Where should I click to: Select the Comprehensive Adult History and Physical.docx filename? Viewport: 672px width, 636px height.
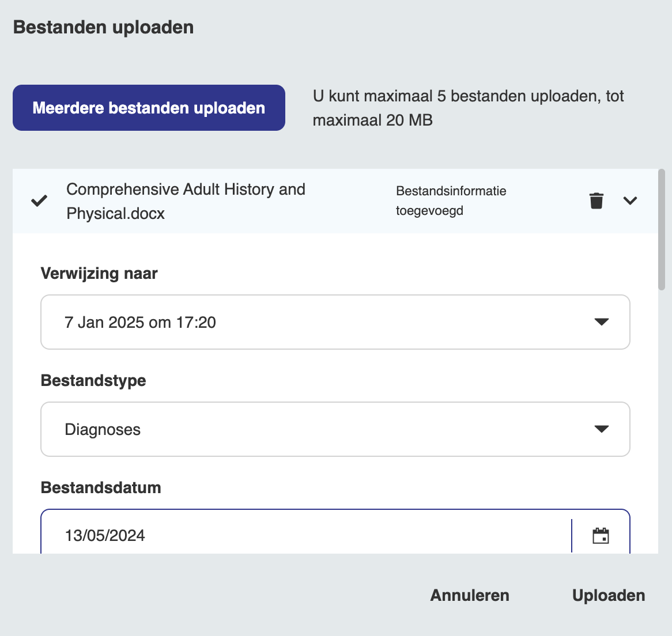click(x=186, y=201)
